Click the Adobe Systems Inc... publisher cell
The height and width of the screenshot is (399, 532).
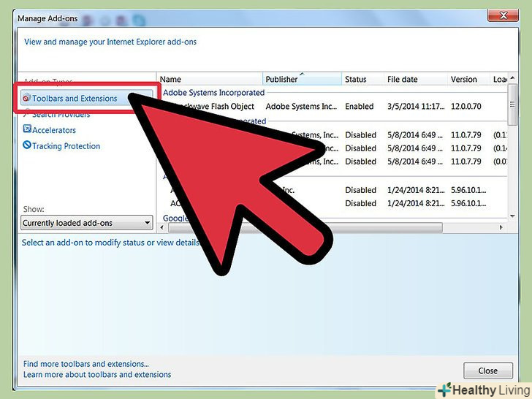point(301,107)
